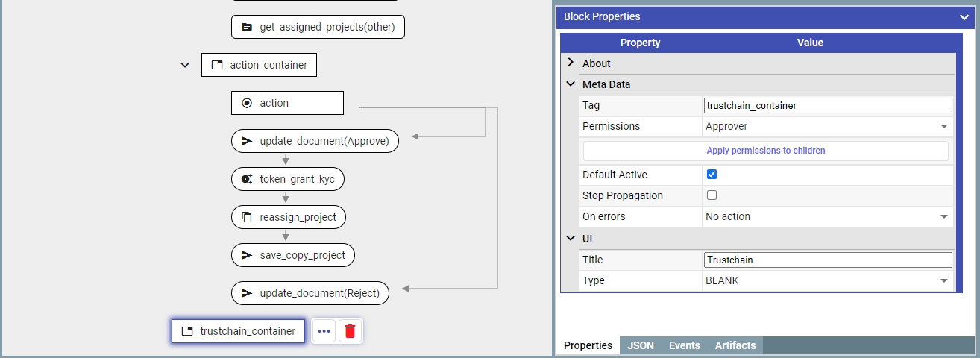The image size is (980, 358).
Task: Open the On errors dropdown
Action: coord(828,216)
